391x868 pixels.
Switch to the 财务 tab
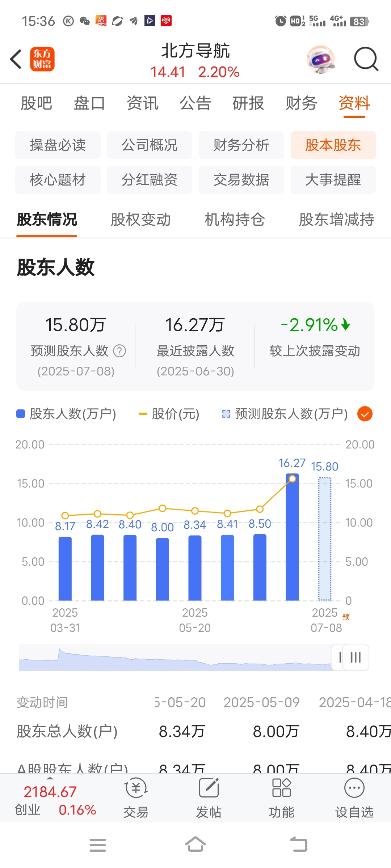[x=302, y=103]
